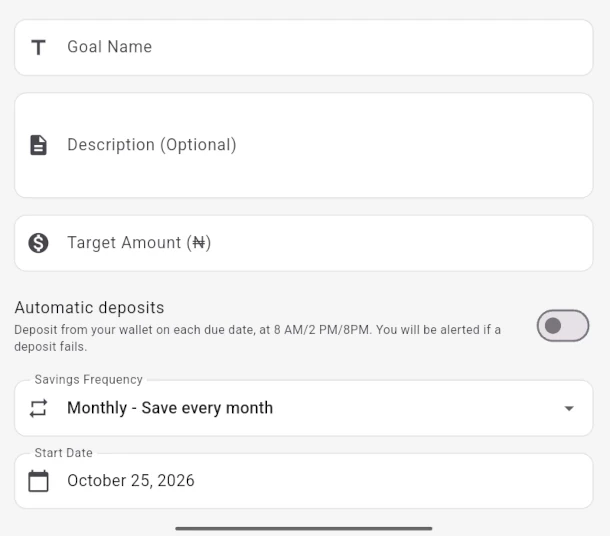Viewport: 610px width, 536px height.
Task: Click the calendar icon in Start Date
Action: [39, 481]
